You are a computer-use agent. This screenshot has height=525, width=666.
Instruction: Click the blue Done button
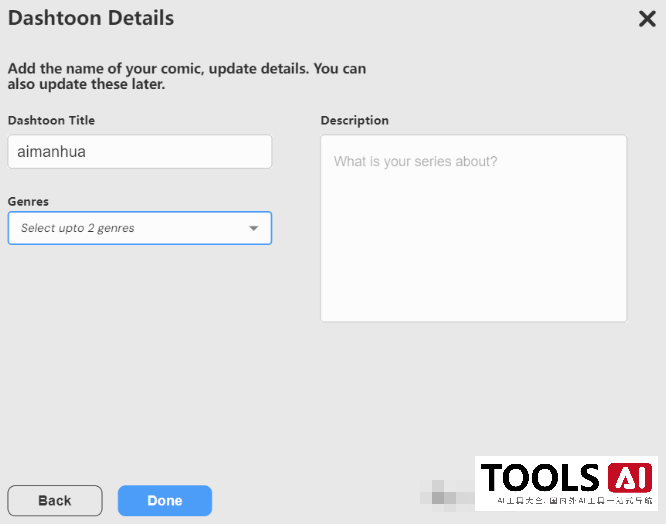click(x=165, y=500)
